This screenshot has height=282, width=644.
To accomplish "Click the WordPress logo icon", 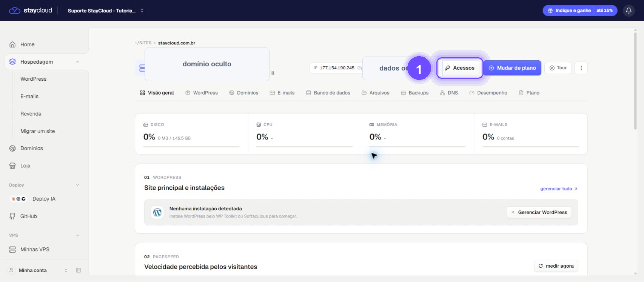I will pyautogui.click(x=157, y=212).
